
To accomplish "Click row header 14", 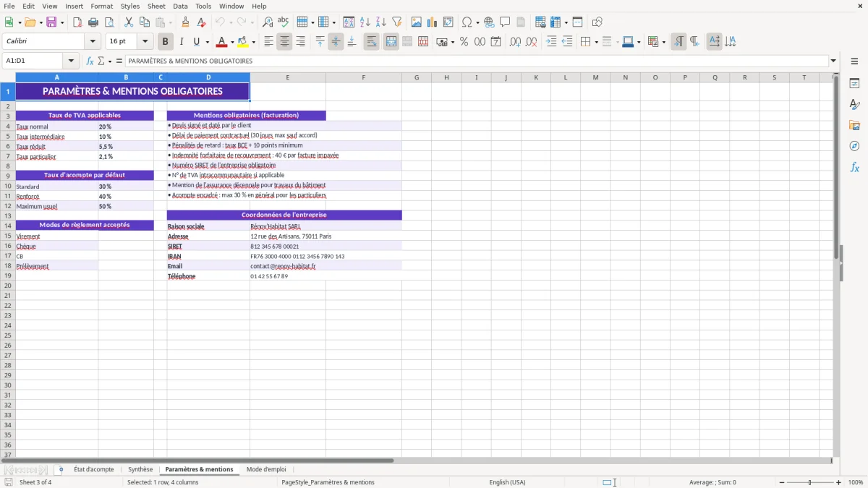I will tap(8, 226).
